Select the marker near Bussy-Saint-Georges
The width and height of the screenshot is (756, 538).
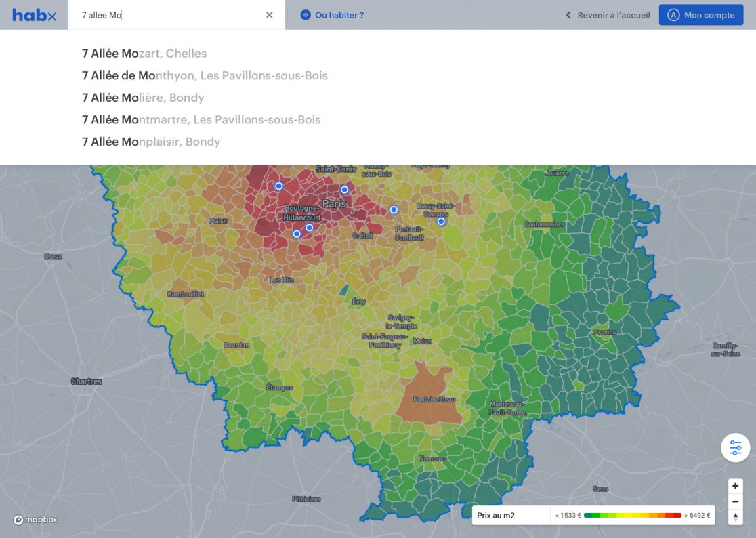441,222
